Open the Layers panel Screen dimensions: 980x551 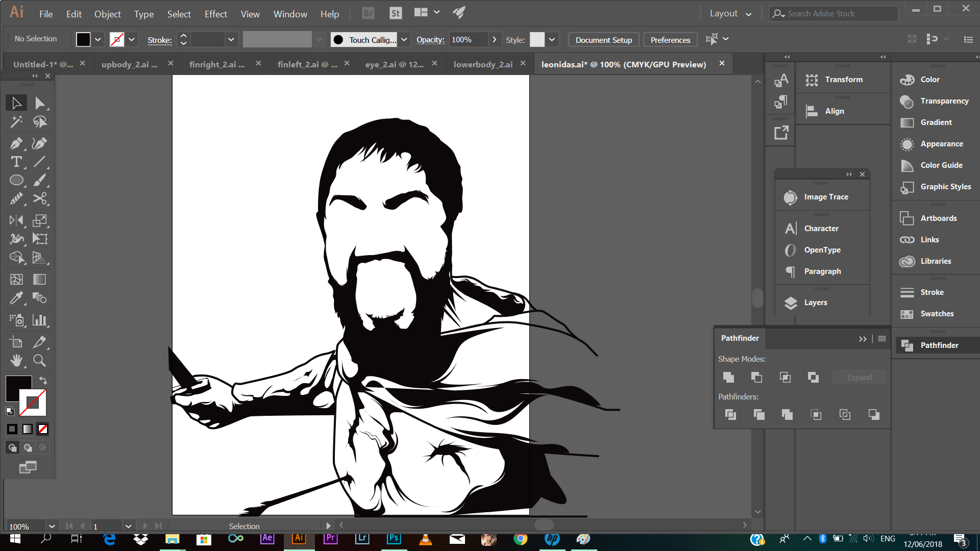pyautogui.click(x=815, y=303)
